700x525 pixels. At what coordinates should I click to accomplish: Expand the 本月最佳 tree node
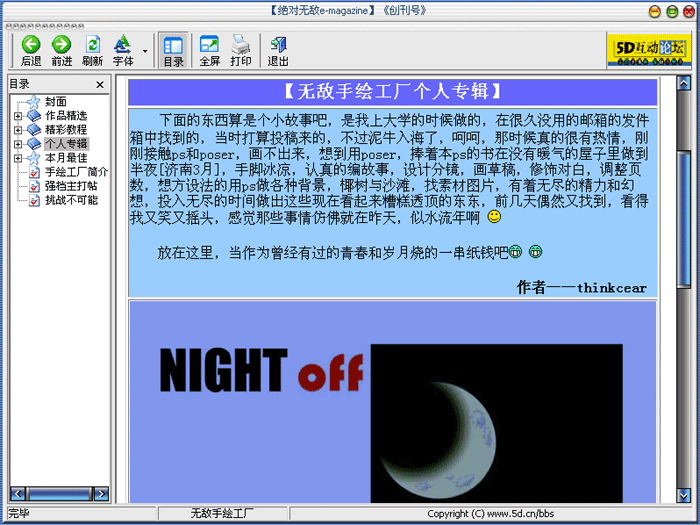coord(18,158)
